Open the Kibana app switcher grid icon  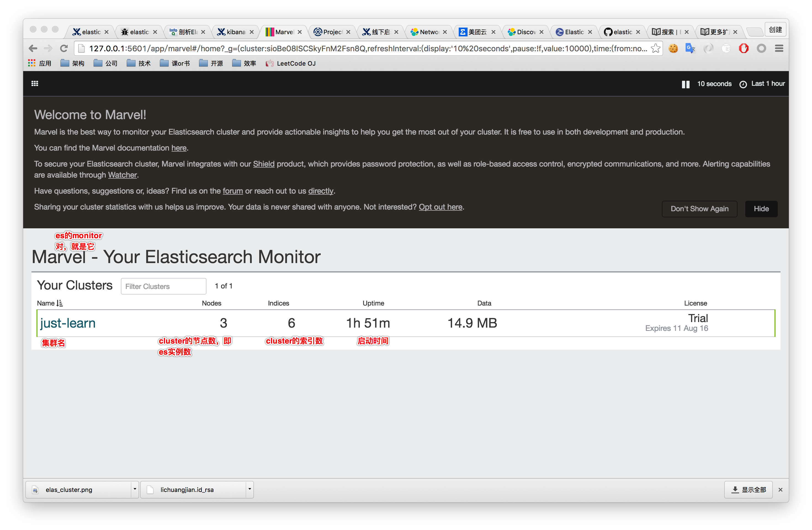tap(35, 84)
